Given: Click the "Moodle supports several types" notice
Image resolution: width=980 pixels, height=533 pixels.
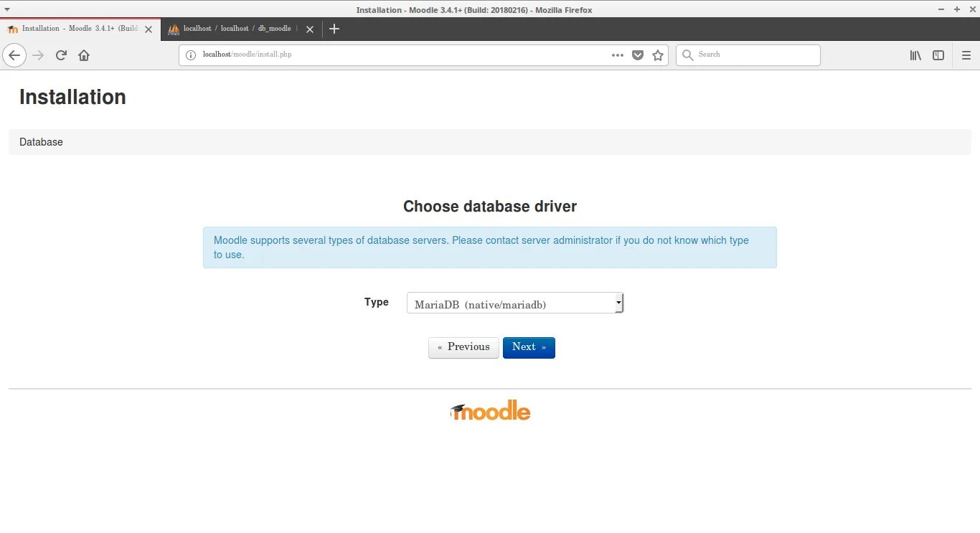Looking at the screenshot, I should [x=490, y=247].
